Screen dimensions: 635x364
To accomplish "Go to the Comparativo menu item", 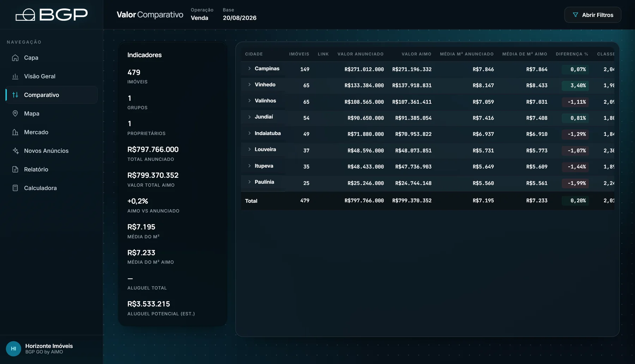I will pos(52,95).
